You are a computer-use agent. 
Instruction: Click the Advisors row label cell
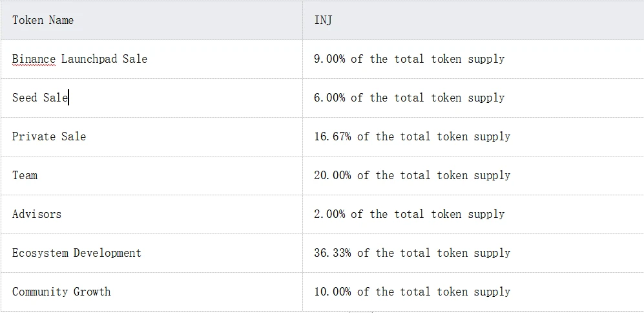[37, 214]
